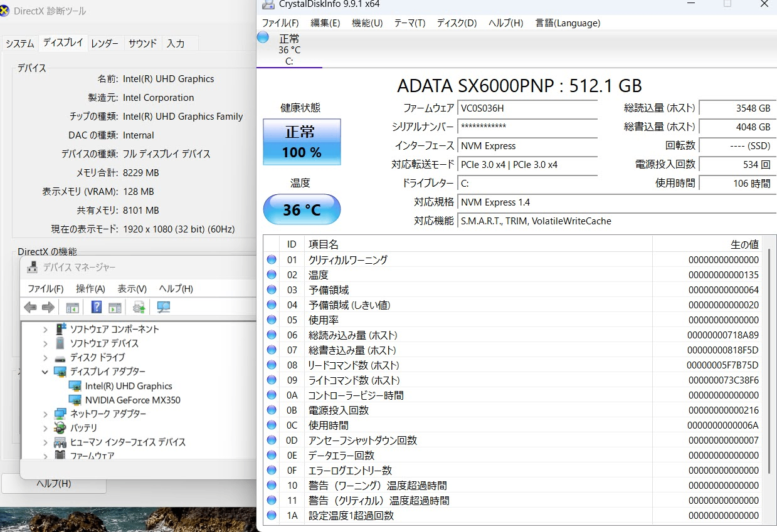Open Device Manager 操作(A) menu

click(90, 289)
